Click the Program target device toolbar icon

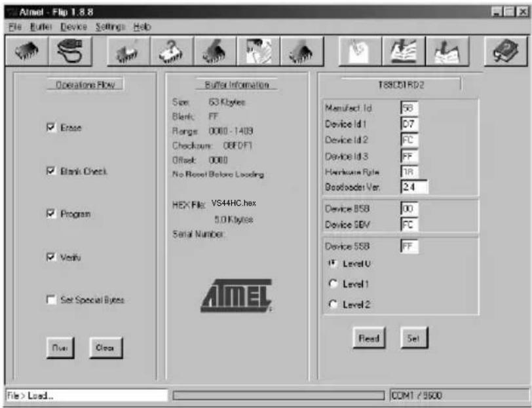pos(215,51)
